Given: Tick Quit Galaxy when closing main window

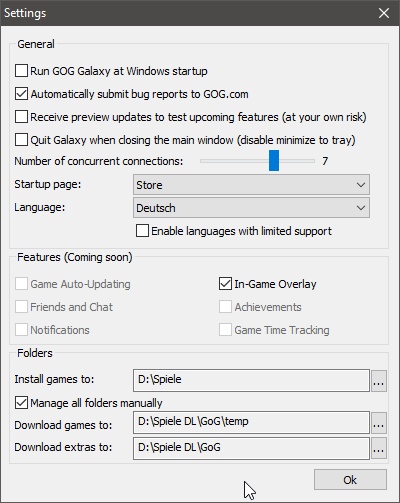Looking at the screenshot, I should tap(21, 140).
